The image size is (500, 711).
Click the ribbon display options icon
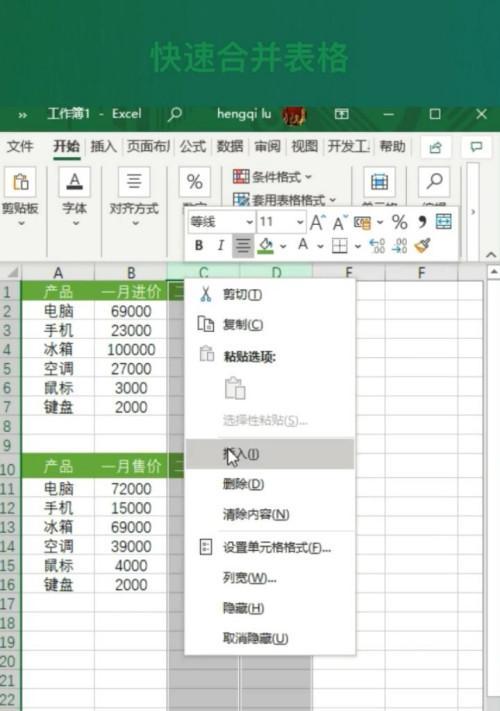341,114
